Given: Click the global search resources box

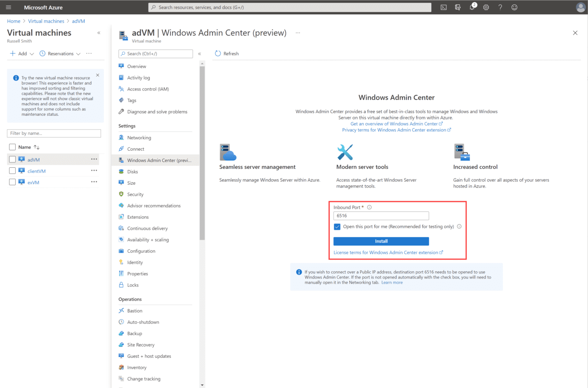Looking at the screenshot, I should point(290,7).
